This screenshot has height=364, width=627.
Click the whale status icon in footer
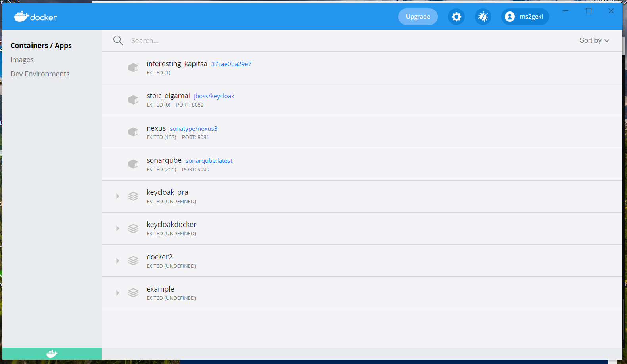(52, 354)
